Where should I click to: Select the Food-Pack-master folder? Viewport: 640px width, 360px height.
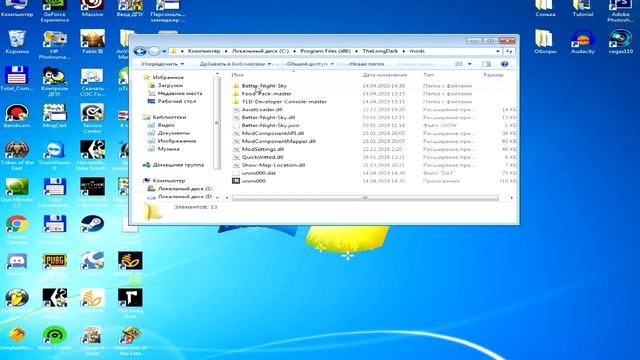click(x=266, y=93)
